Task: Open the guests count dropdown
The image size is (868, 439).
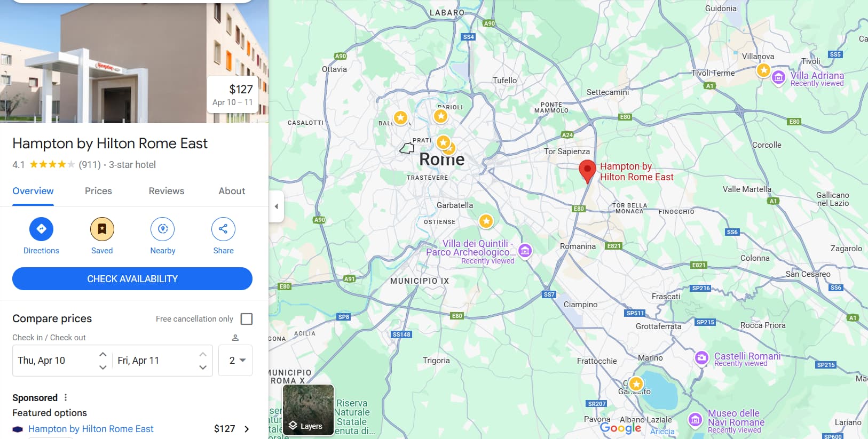Action: point(235,361)
